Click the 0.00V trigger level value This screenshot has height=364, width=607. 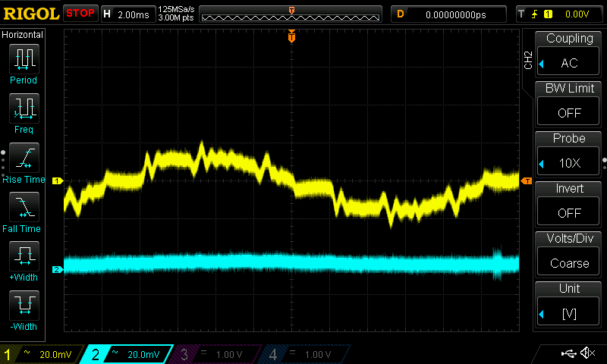[577, 14]
